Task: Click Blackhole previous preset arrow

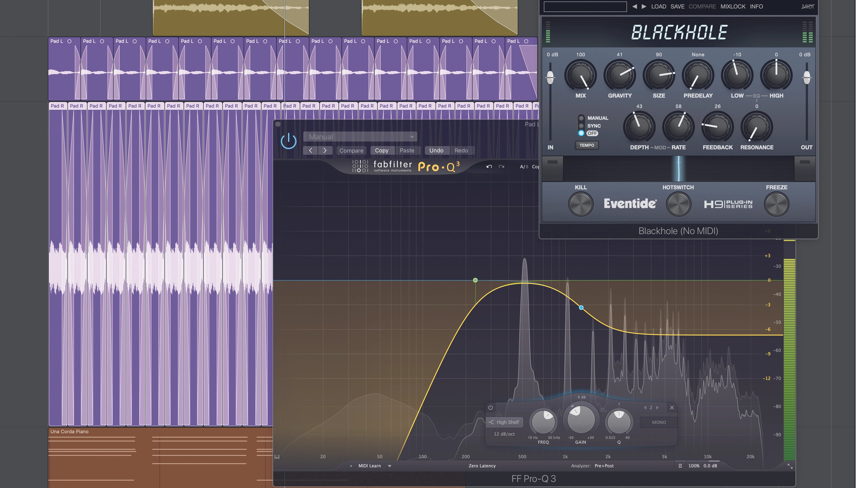Action: [x=635, y=6]
